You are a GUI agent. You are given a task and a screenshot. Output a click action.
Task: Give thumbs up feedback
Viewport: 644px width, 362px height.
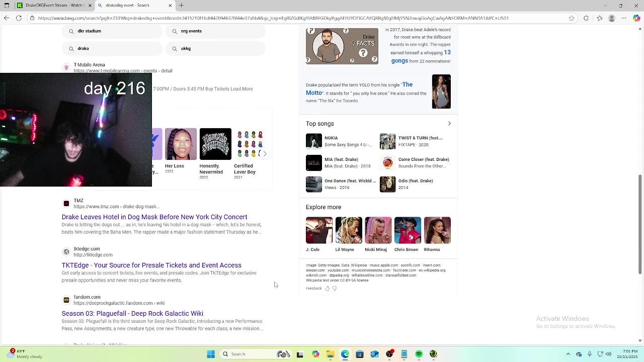327,289
